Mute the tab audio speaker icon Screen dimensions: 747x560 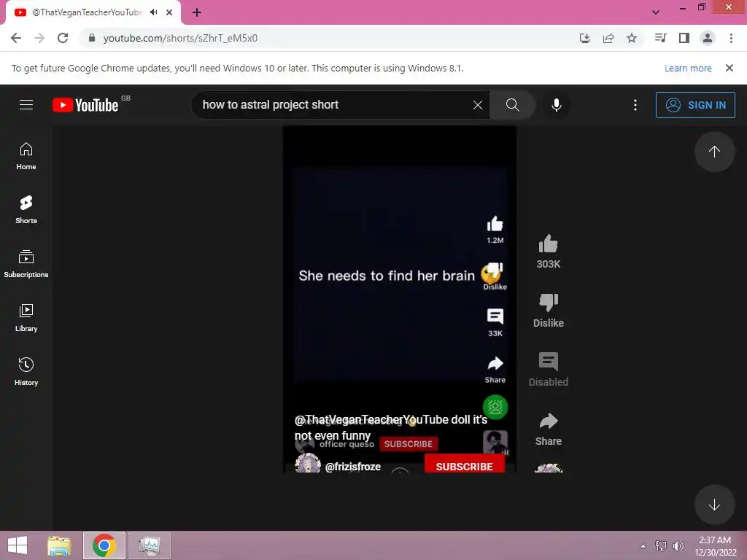153,12
